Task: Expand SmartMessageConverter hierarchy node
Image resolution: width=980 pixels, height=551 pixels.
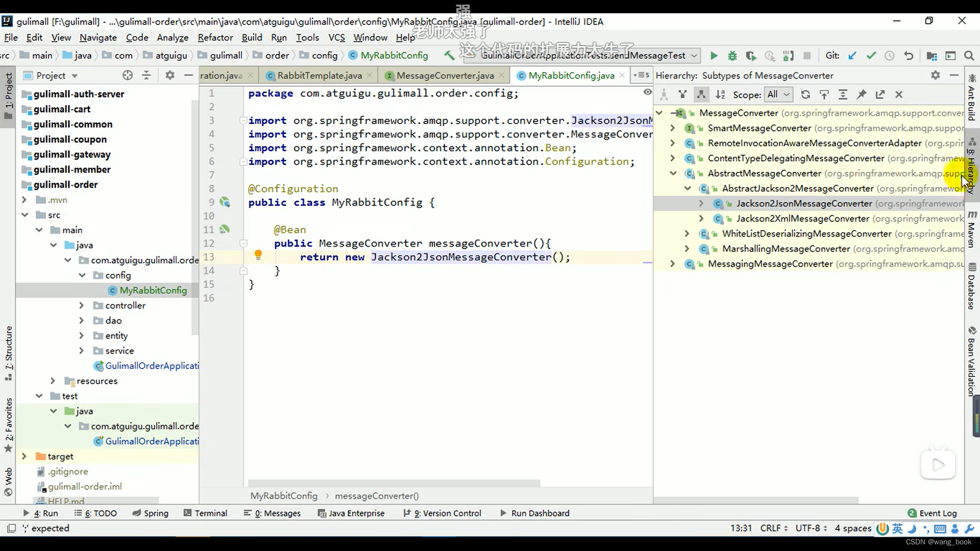Action: 674,128
